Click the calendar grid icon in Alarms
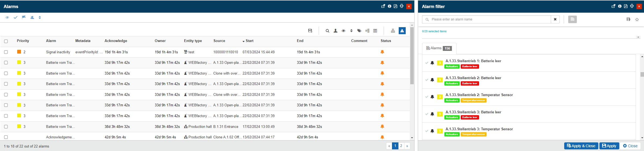This screenshot has width=644, height=151. pyautogui.click(x=375, y=31)
